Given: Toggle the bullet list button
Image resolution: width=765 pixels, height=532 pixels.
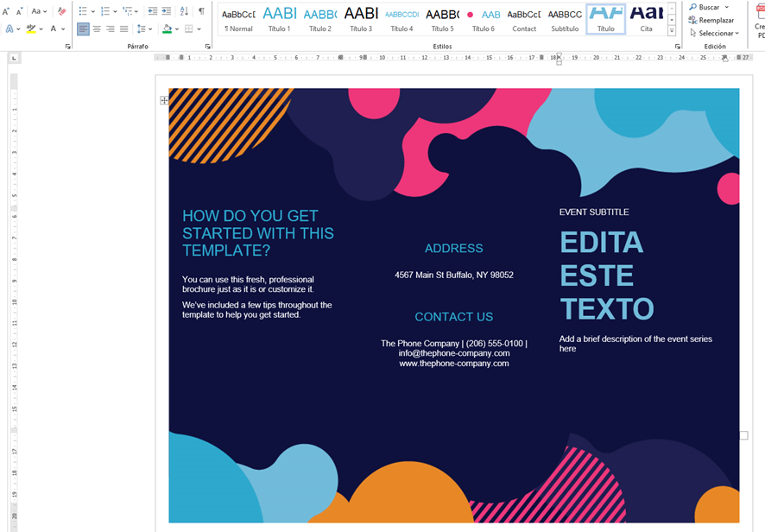Looking at the screenshot, I should coord(82,11).
